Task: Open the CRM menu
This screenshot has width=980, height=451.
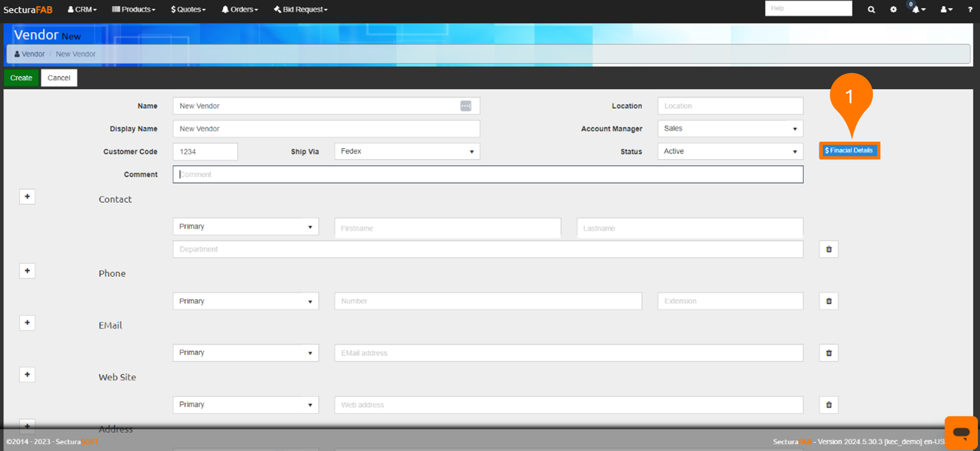Action: tap(82, 10)
